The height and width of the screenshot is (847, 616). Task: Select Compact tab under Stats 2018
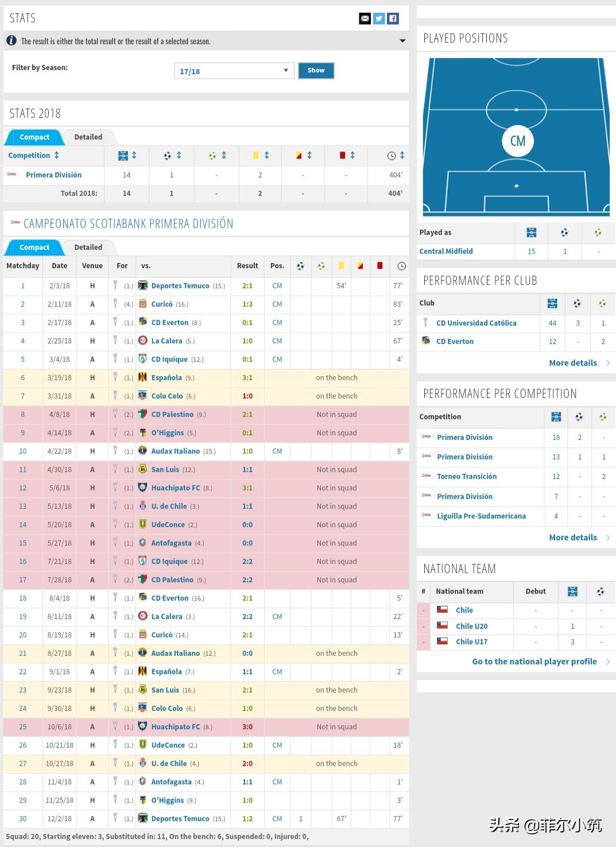(x=34, y=137)
